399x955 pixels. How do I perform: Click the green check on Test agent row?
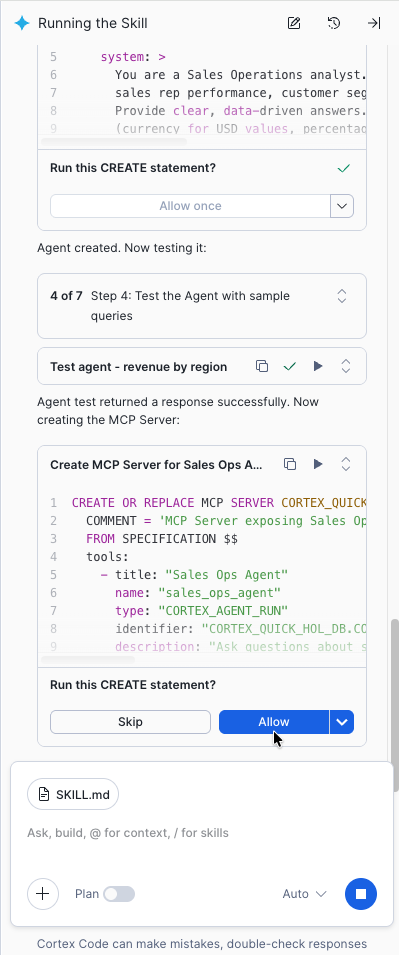[290, 366]
